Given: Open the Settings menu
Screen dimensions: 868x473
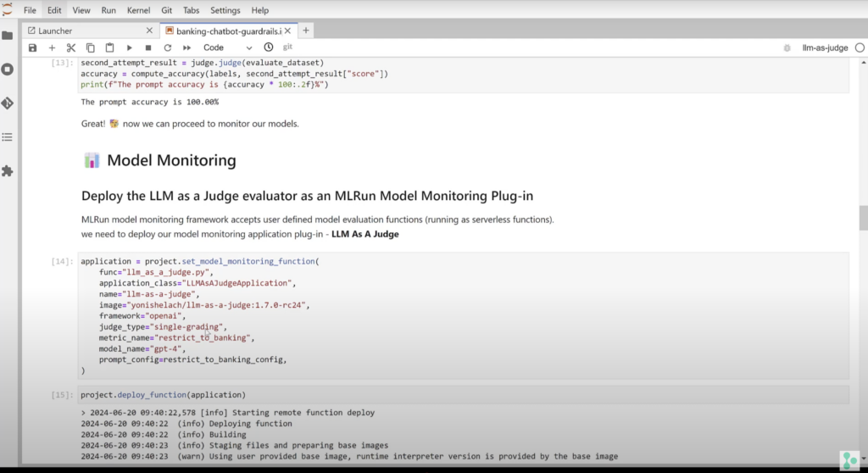Looking at the screenshot, I should click(x=225, y=10).
